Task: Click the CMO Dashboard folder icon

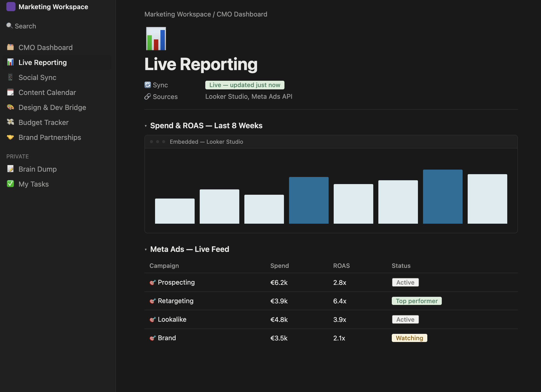Action: (x=10, y=47)
